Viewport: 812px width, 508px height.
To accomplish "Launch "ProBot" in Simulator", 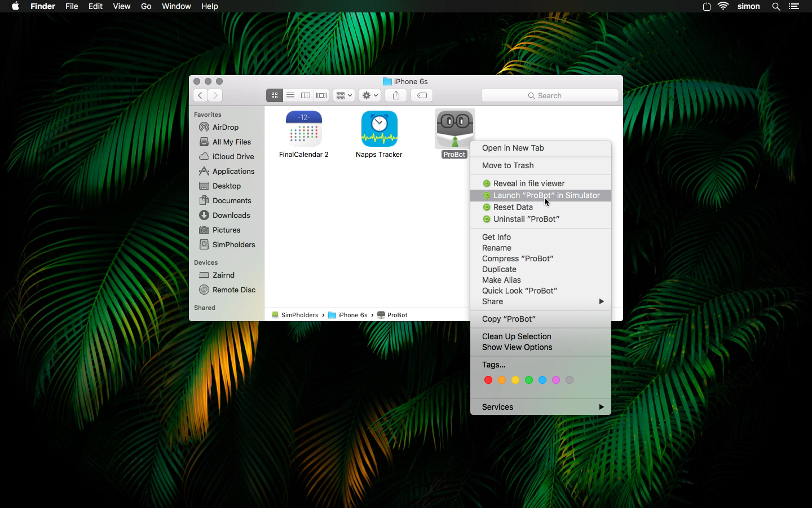I will pos(541,195).
